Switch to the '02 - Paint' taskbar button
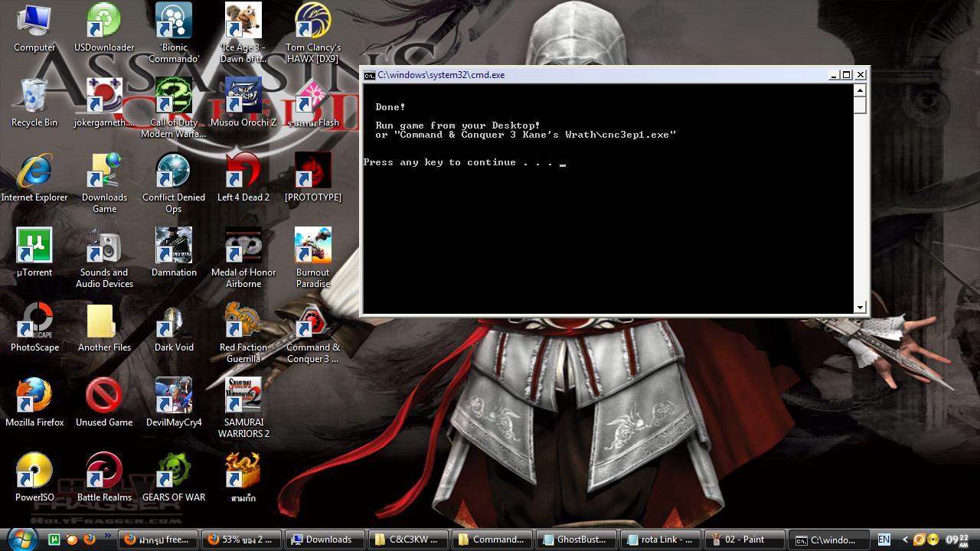This screenshot has width=980, height=551. pyautogui.click(x=743, y=540)
